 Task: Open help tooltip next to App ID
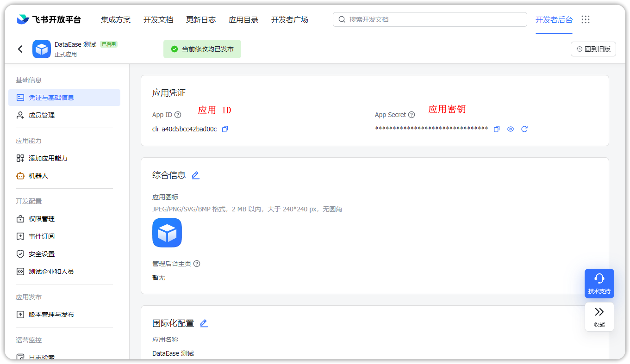[178, 115]
